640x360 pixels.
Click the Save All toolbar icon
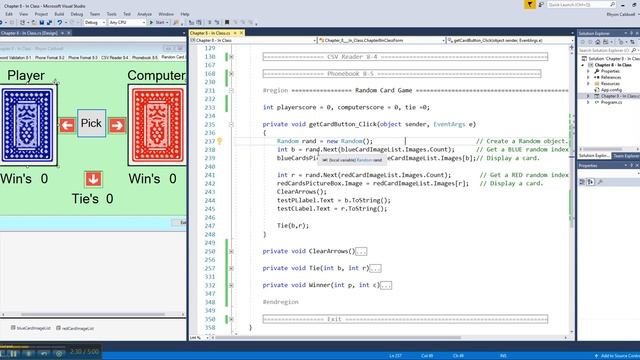pyautogui.click(x=49, y=22)
